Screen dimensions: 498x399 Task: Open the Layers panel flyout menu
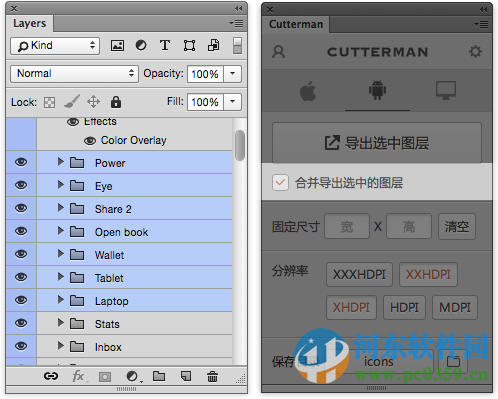point(236,24)
